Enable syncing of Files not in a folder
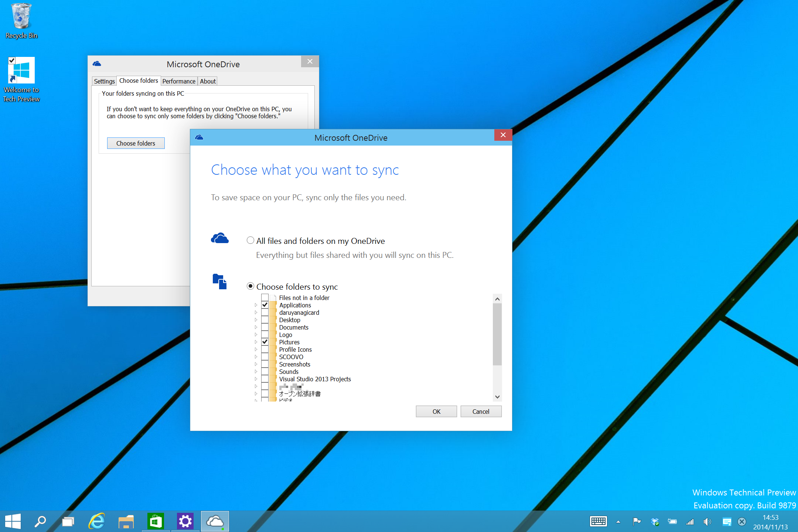 (265, 297)
